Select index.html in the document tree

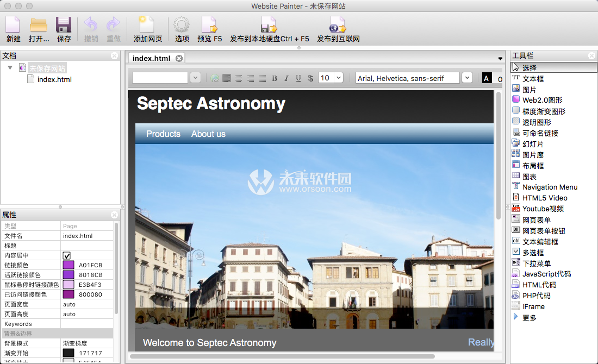click(x=54, y=79)
